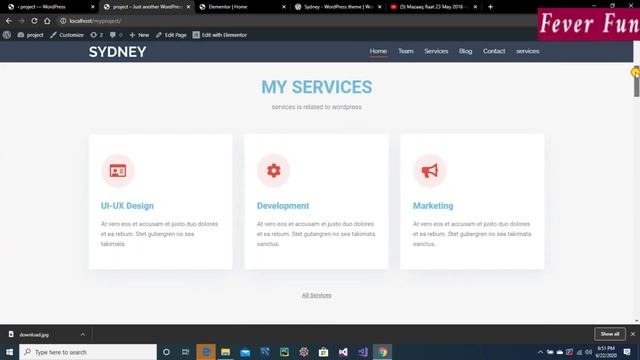Viewport: 640px width, 360px height.
Task: Show hidden system tray icons
Action: point(540,352)
